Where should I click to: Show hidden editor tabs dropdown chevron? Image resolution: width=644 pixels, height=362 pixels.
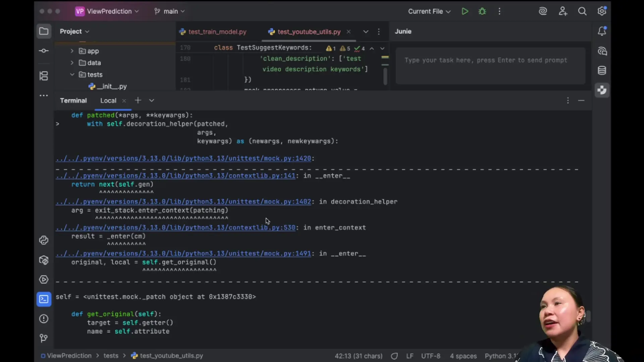366,32
